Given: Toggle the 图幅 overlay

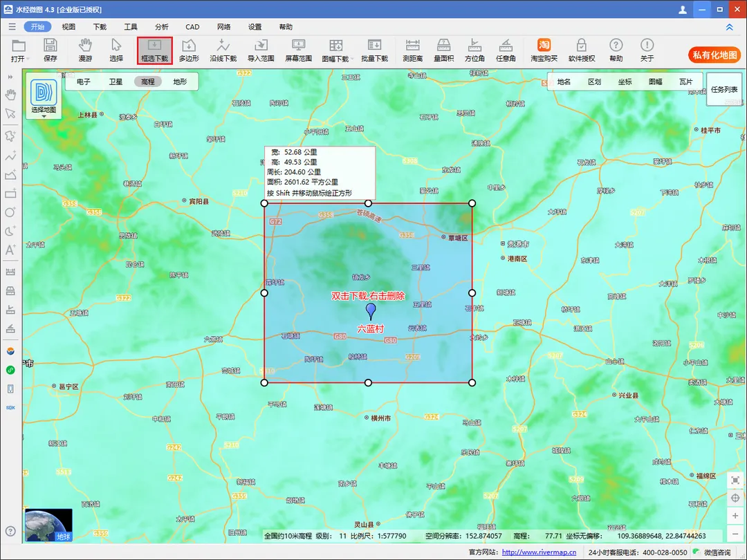Looking at the screenshot, I should click(655, 82).
